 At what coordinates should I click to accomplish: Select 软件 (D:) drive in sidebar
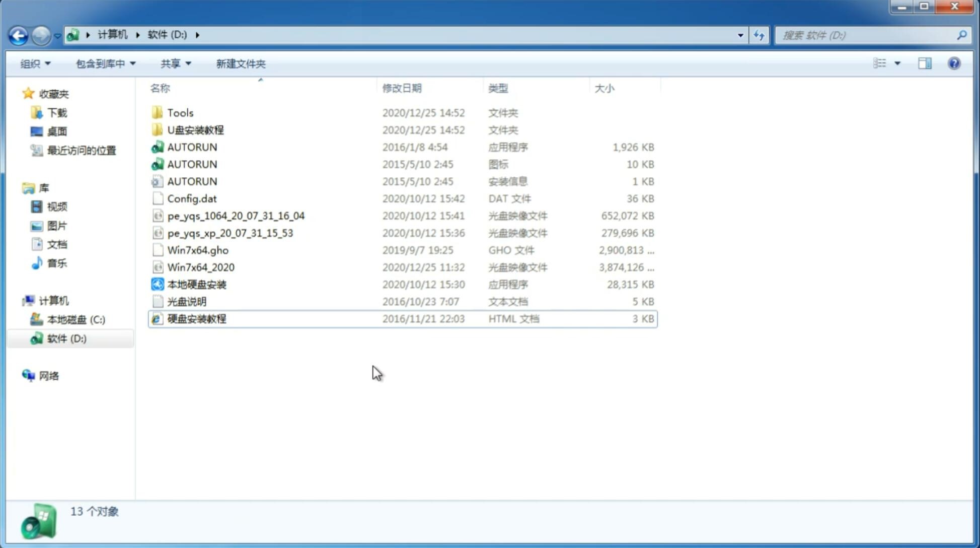(x=66, y=338)
